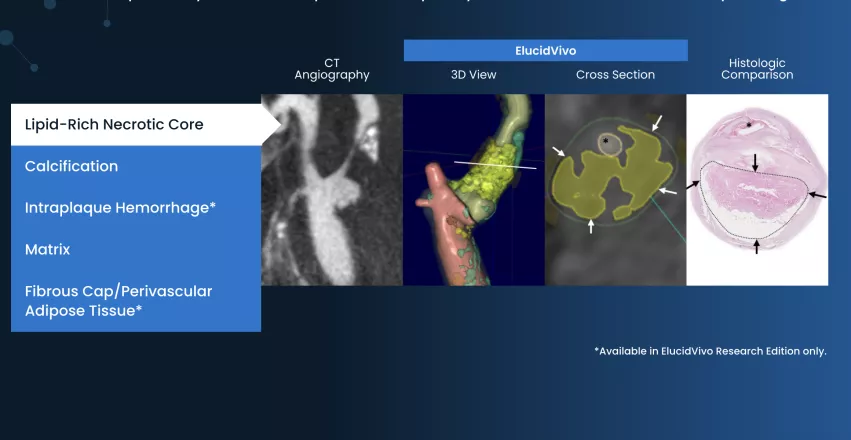Viewport: 851px width, 440px height.
Task: Click the asterisk marker in histologic image
Action: pos(748,125)
